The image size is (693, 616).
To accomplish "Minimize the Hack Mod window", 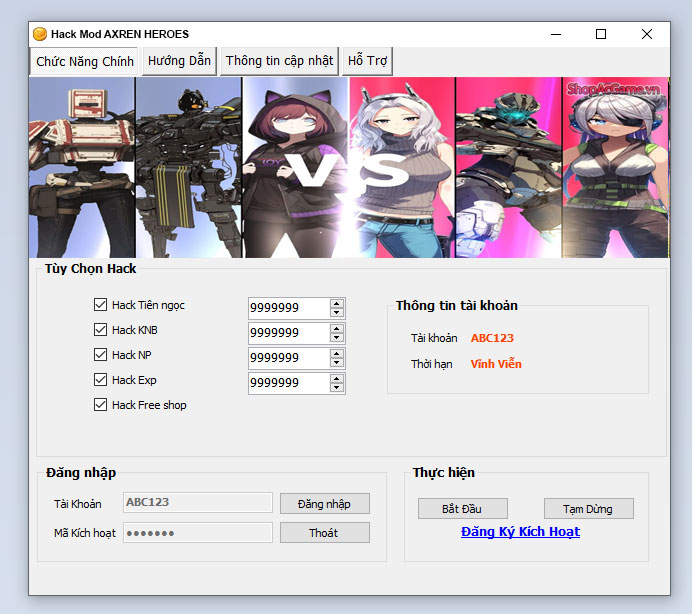I will coord(556,34).
